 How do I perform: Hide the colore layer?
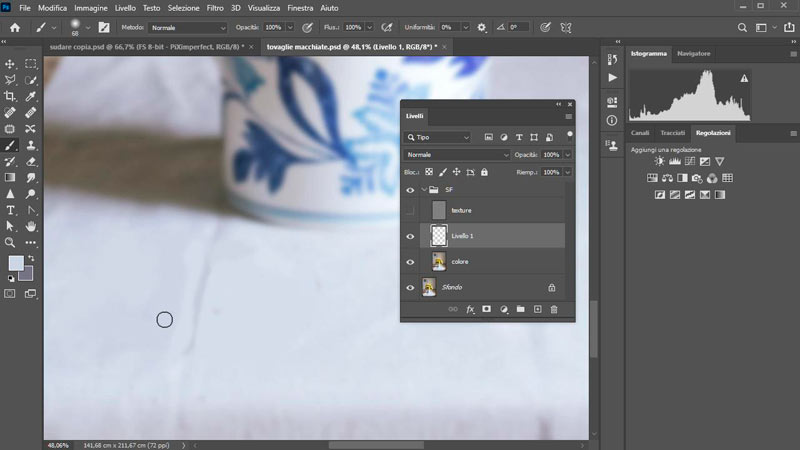coord(410,262)
